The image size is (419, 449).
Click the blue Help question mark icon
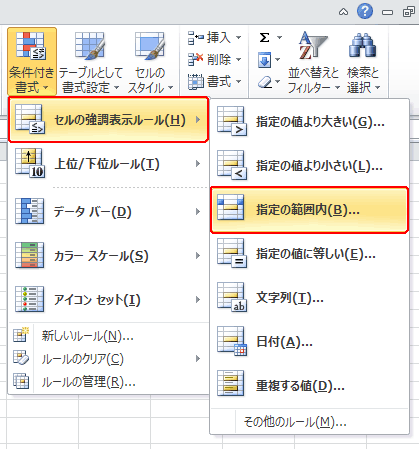click(x=365, y=12)
